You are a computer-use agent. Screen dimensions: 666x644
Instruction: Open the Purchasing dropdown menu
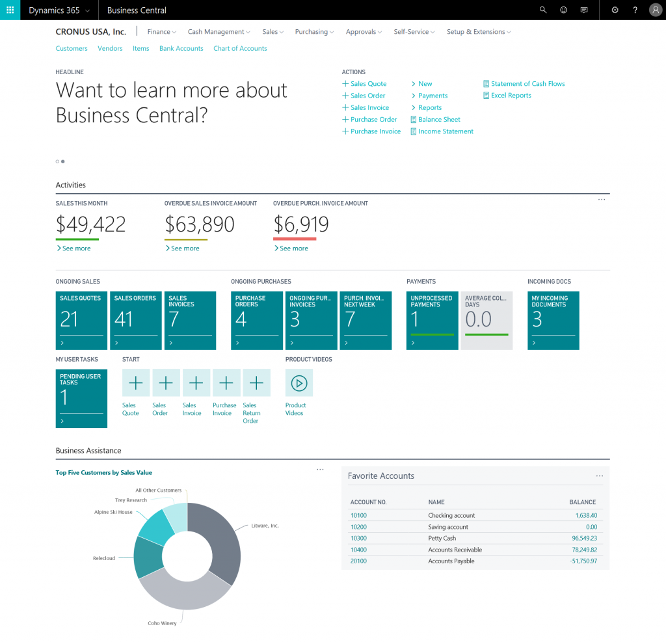(x=314, y=31)
